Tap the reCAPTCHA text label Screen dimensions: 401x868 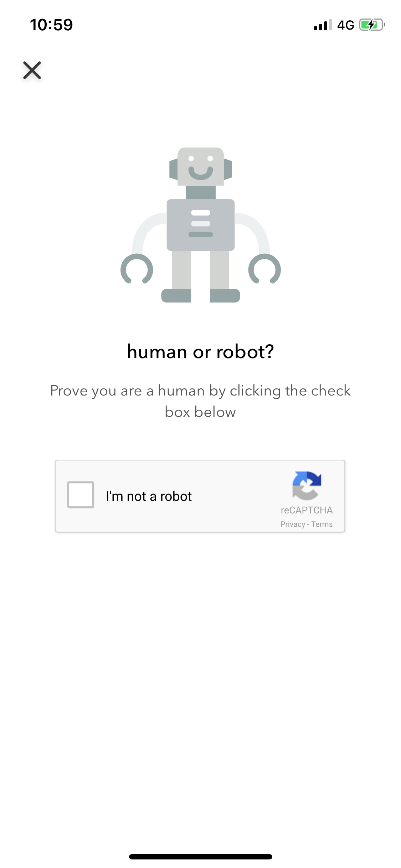307,510
